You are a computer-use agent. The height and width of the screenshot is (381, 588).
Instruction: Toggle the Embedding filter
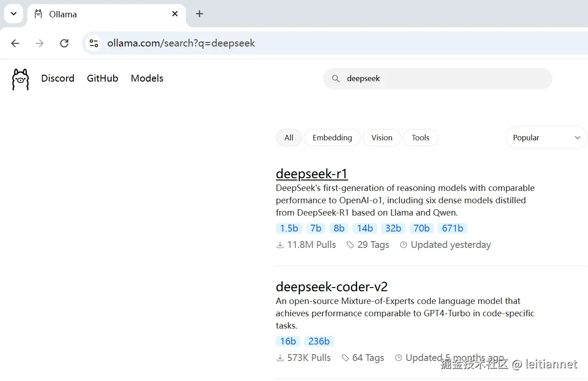tap(332, 138)
